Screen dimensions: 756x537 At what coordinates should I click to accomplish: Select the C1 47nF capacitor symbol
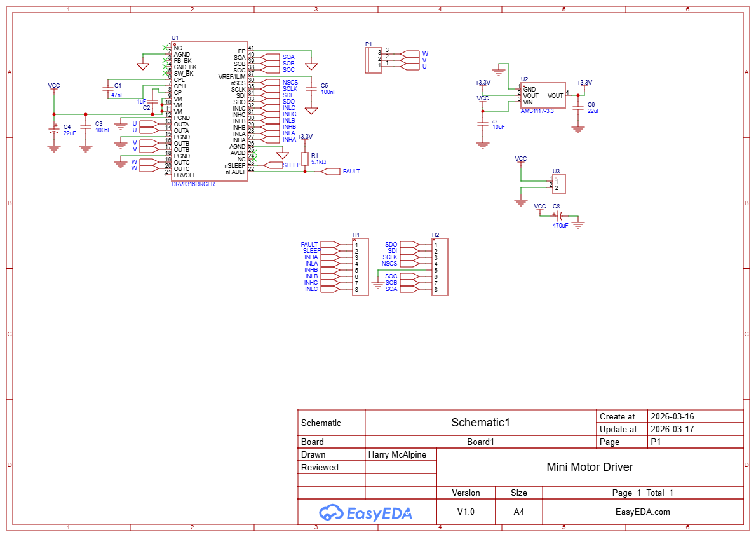point(109,89)
